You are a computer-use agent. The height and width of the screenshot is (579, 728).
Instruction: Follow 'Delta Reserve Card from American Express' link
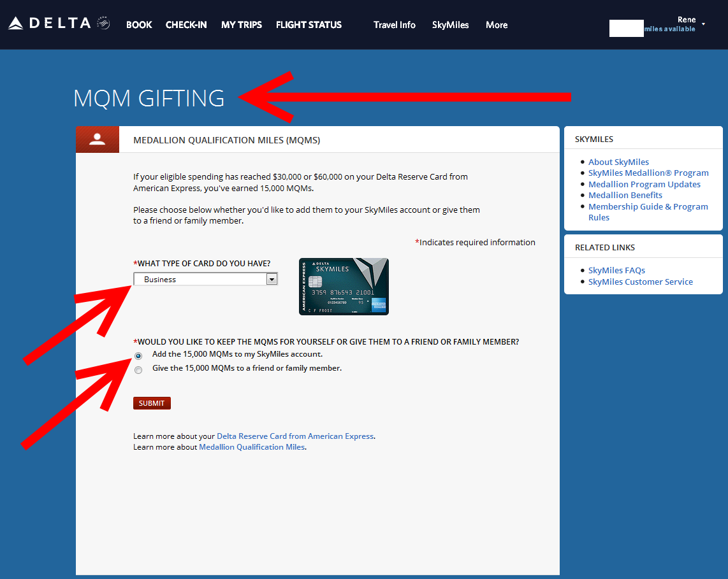point(295,436)
